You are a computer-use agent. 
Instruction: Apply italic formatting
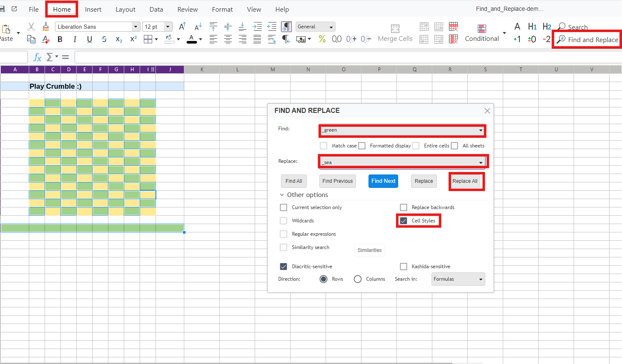coord(75,39)
